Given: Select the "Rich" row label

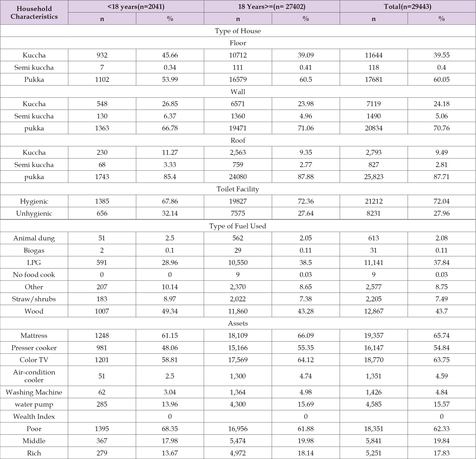Looking at the screenshot, I should (34, 453).
